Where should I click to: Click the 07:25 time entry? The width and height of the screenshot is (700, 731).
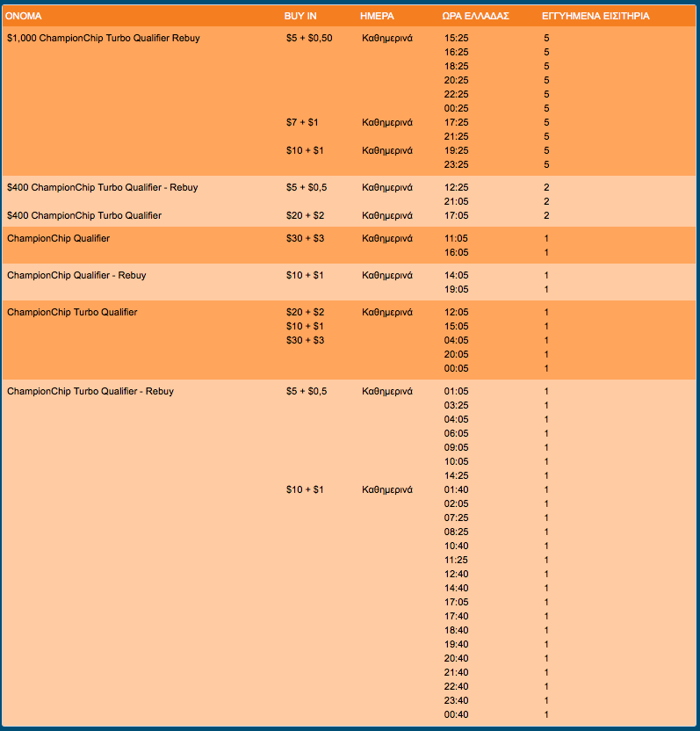(456, 517)
